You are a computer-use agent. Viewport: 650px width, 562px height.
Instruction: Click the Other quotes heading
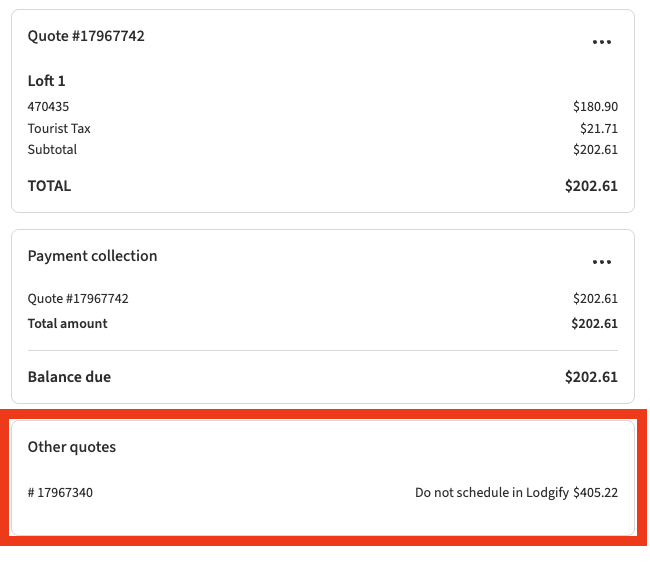[71, 447]
